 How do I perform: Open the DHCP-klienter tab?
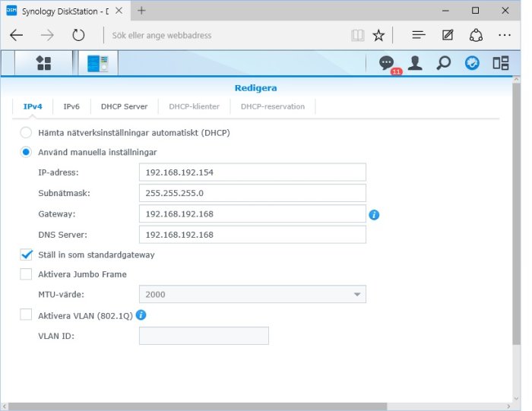[x=194, y=106]
